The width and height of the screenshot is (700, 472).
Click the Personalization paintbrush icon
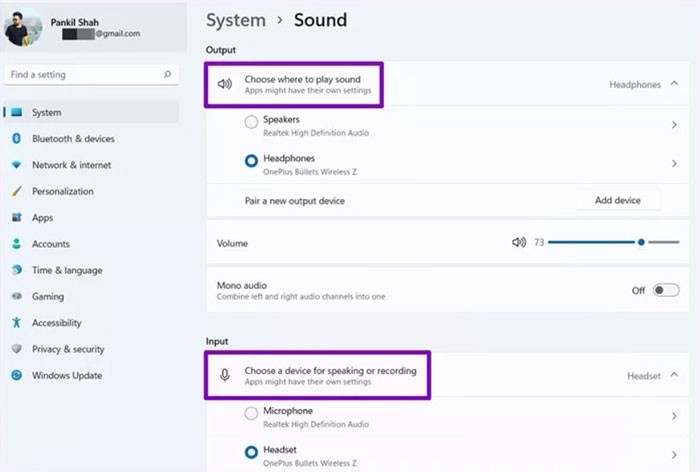[17, 191]
